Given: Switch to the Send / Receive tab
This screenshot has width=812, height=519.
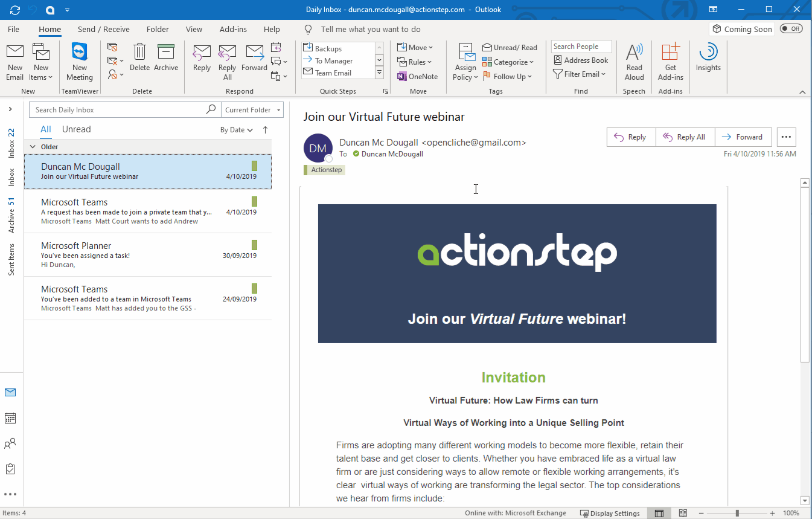Looking at the screenshot, I should point(103,28).
